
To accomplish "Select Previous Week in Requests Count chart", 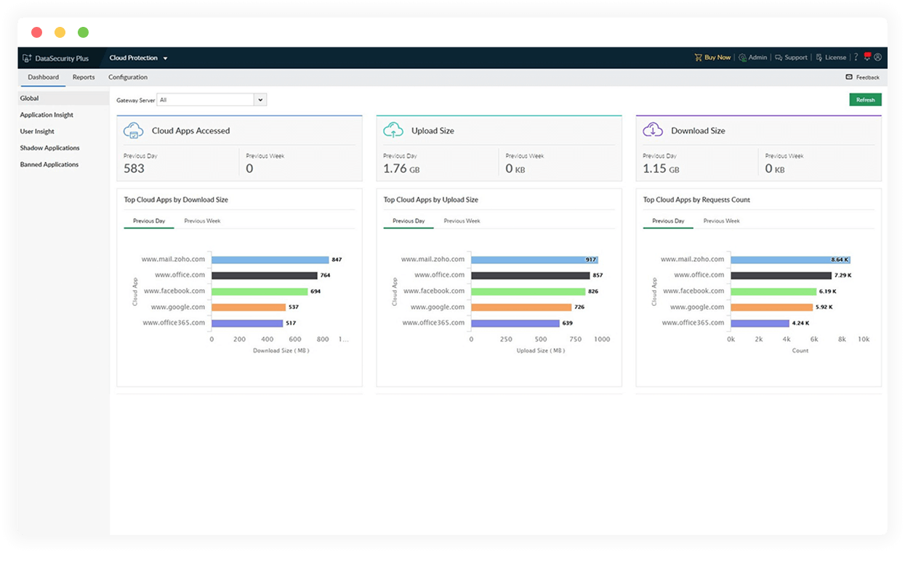I will [x=721, y=220].
